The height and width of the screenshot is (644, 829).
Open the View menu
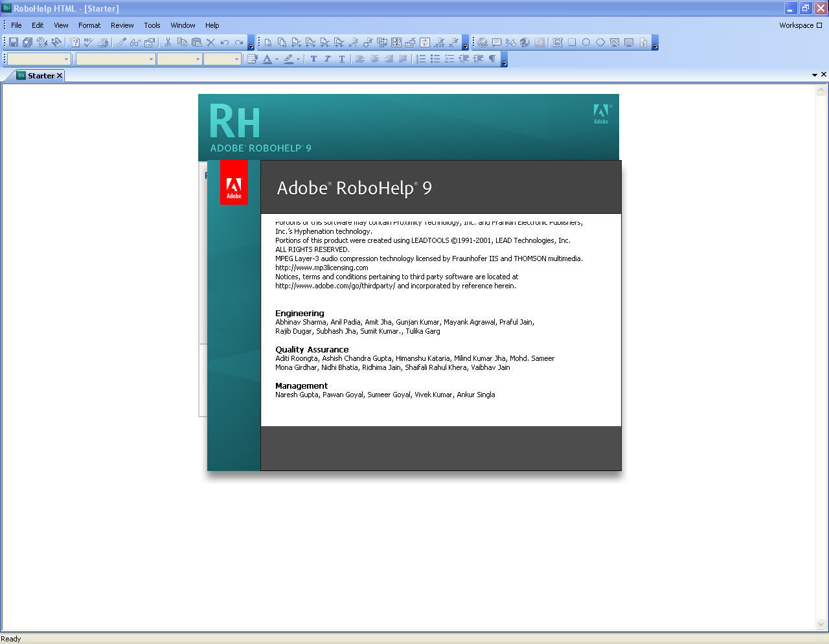click(x=61, y=25)
